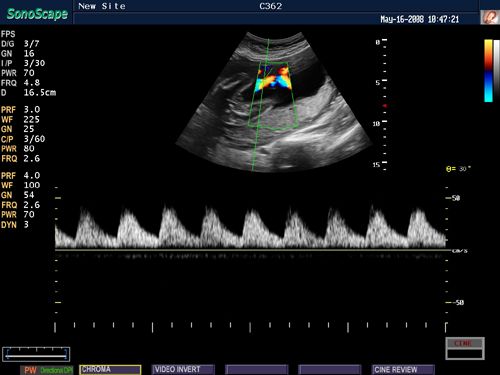Image resolution: width=500 pixels, height=375 pixels.
Task: Click the top-right patient icon
Action: pyautogui.click(x=490, y=17)
